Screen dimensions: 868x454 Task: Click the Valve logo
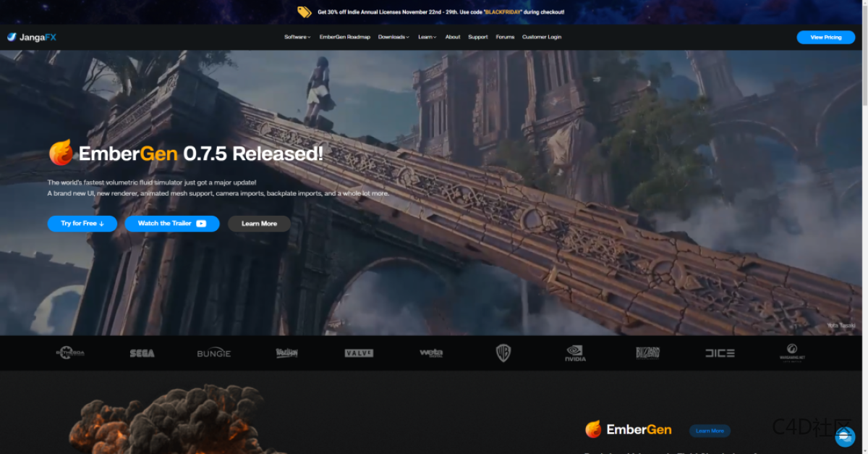tap(359, 353)
